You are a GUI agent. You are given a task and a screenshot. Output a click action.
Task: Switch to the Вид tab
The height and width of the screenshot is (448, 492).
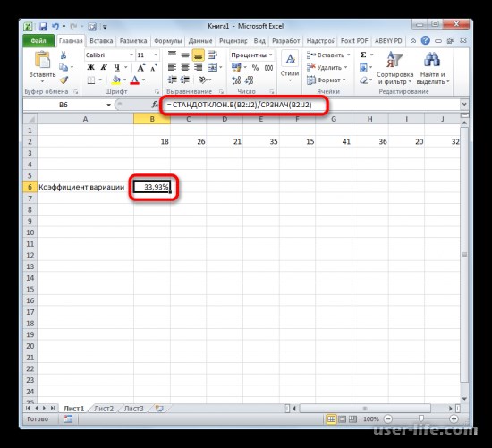click(x=259, y=41)
